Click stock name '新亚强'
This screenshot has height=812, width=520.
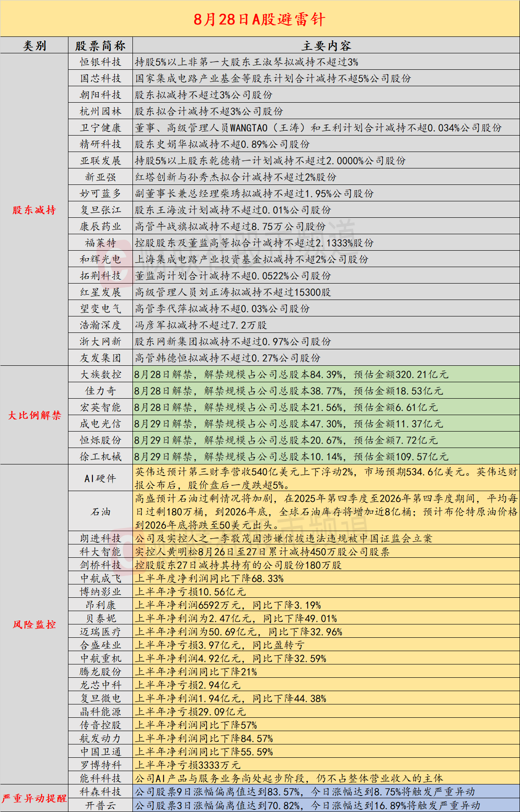click(x=100, y=177)
